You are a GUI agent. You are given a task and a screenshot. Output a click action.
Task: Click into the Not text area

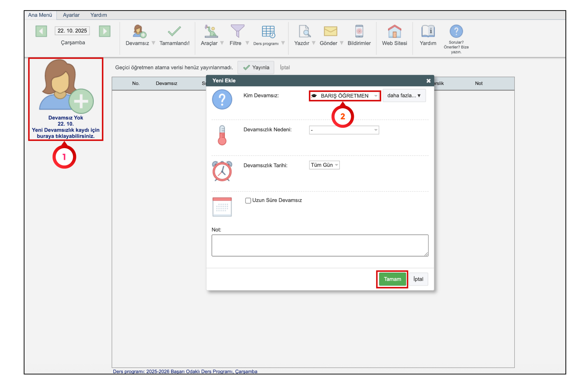pos(320,245)
